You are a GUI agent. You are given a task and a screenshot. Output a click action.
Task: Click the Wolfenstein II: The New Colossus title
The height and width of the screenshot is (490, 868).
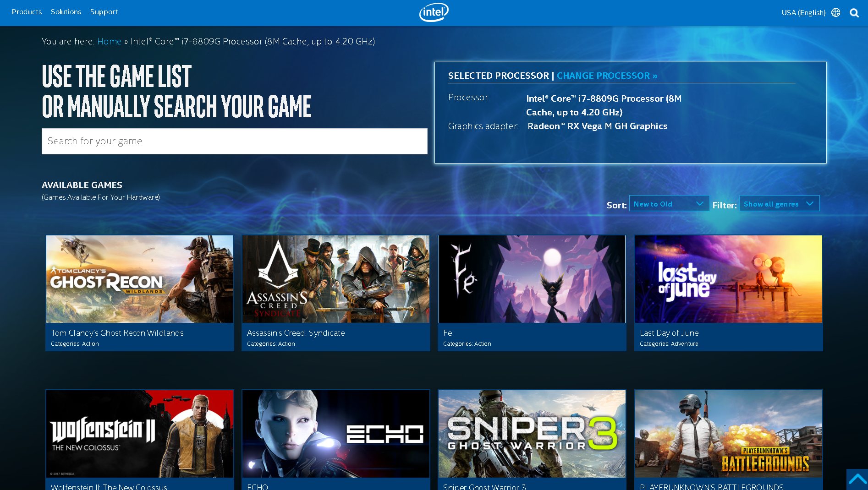click(x=109, y=487)
